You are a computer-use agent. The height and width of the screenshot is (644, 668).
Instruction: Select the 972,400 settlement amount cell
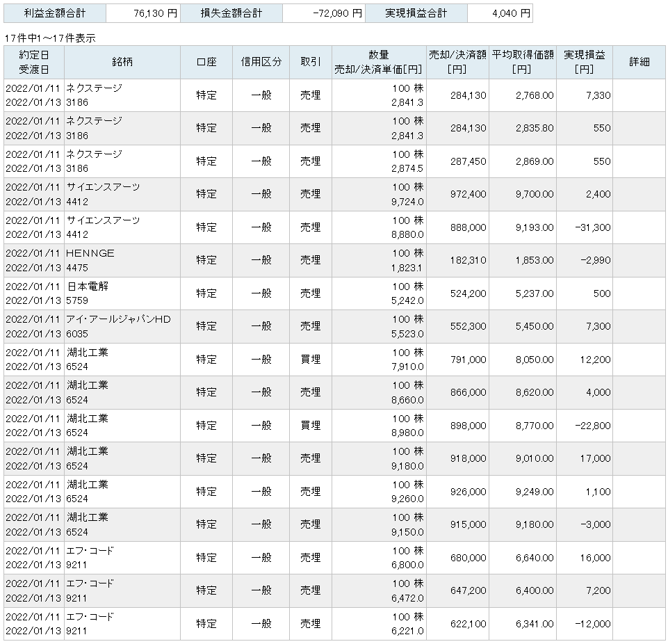458,194
